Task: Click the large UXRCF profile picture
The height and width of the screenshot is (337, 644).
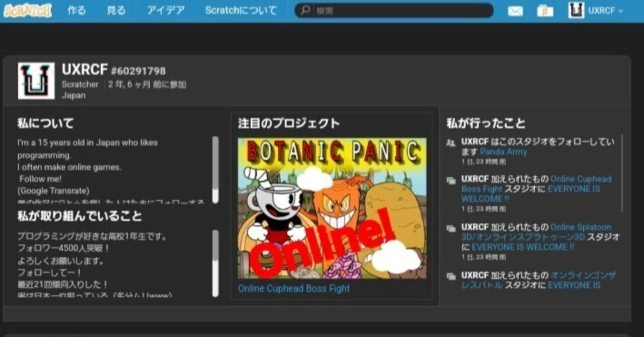Action: [x=36, y=80]
